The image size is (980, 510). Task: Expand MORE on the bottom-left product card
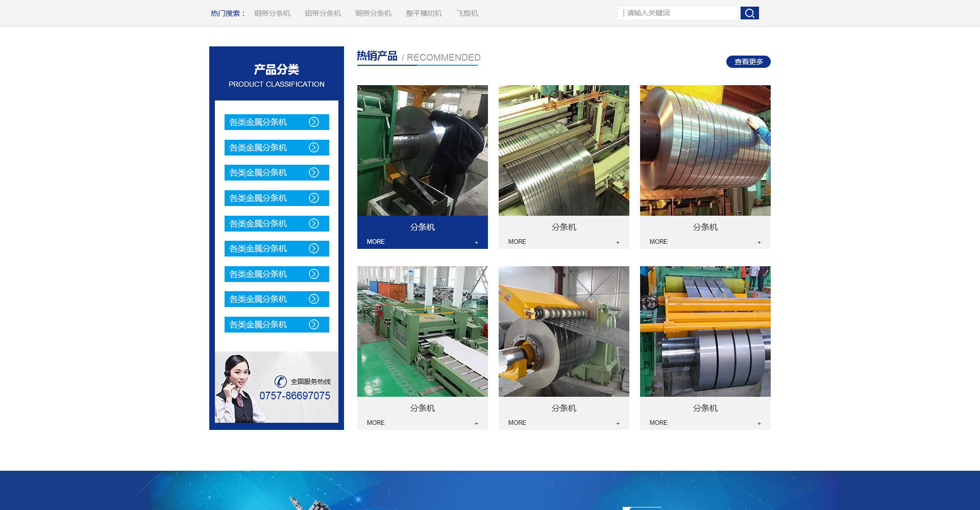pos(376,423)
